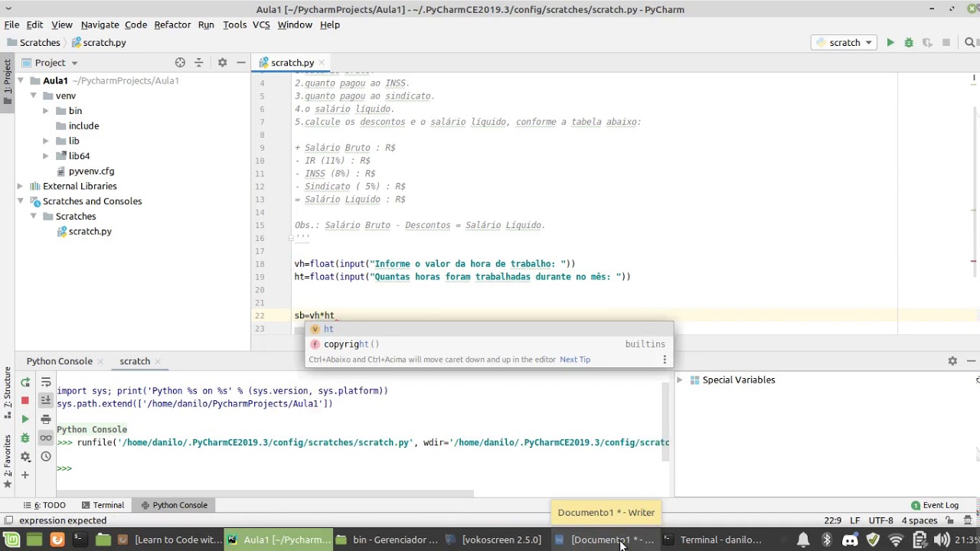
Task: Run the scratch configuration with green play
Action: 890,43
